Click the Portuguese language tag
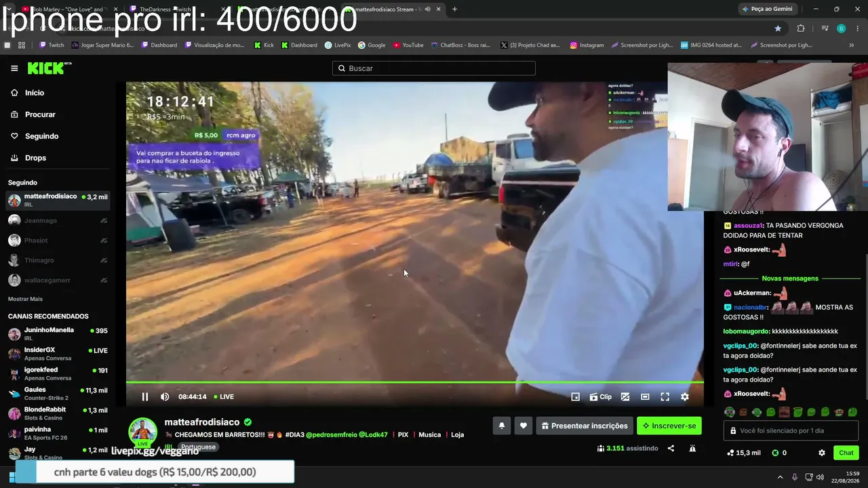The image size is (868, 488). point(198,447)
